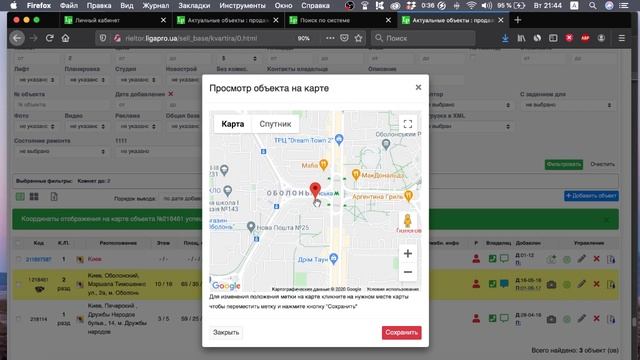Select the Карта map type
Image resolution: width=640 pixels, height=360 pixels.
(x=233, y=124)
